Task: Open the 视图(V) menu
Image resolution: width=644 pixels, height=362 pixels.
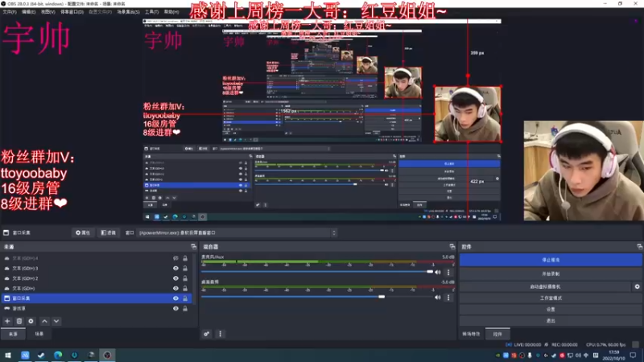Action: 47,12
